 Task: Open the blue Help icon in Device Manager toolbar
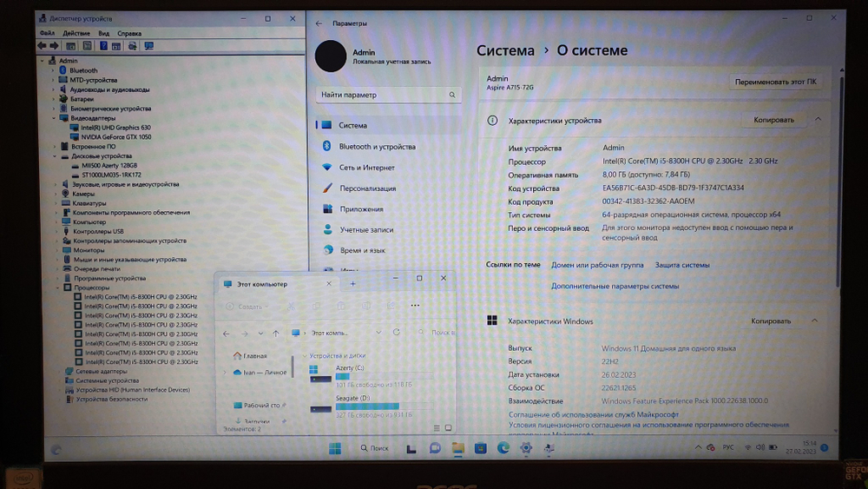point(102,45)
